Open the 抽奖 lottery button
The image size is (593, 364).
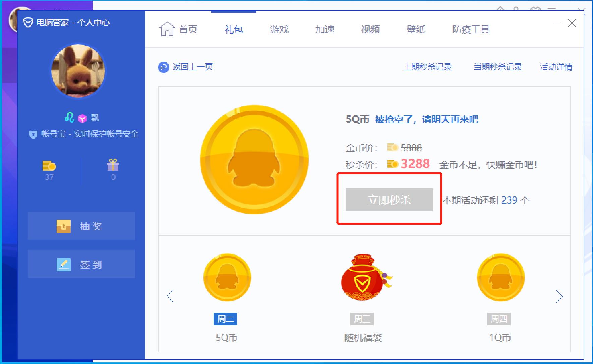(81, 226)
